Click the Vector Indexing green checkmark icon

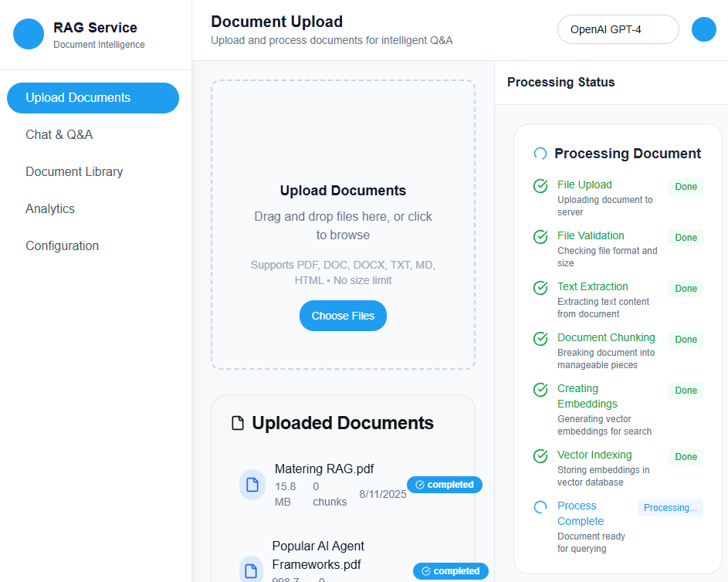540,456
